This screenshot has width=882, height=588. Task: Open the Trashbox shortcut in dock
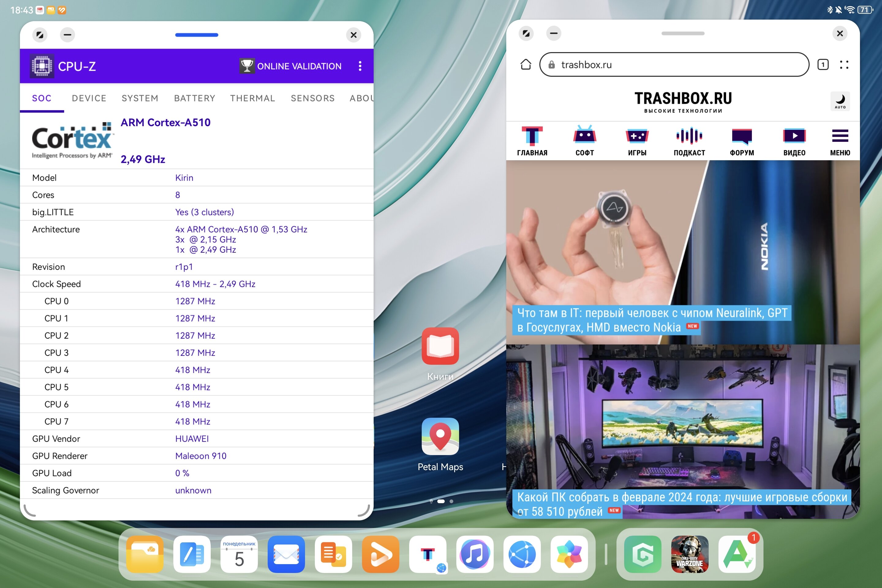[x=428, y=554]
